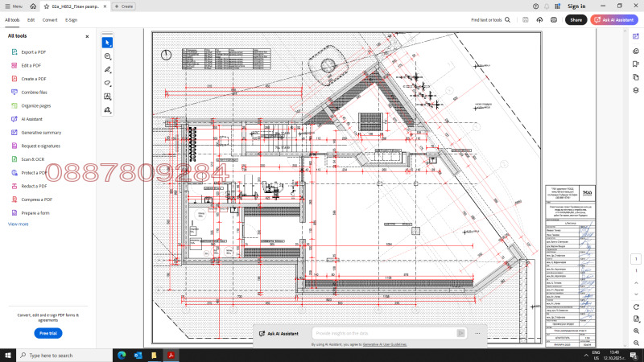Click the lasso draw freeform tool
Image resolution: width=644 pixels, height=362 pixels.
108,83
